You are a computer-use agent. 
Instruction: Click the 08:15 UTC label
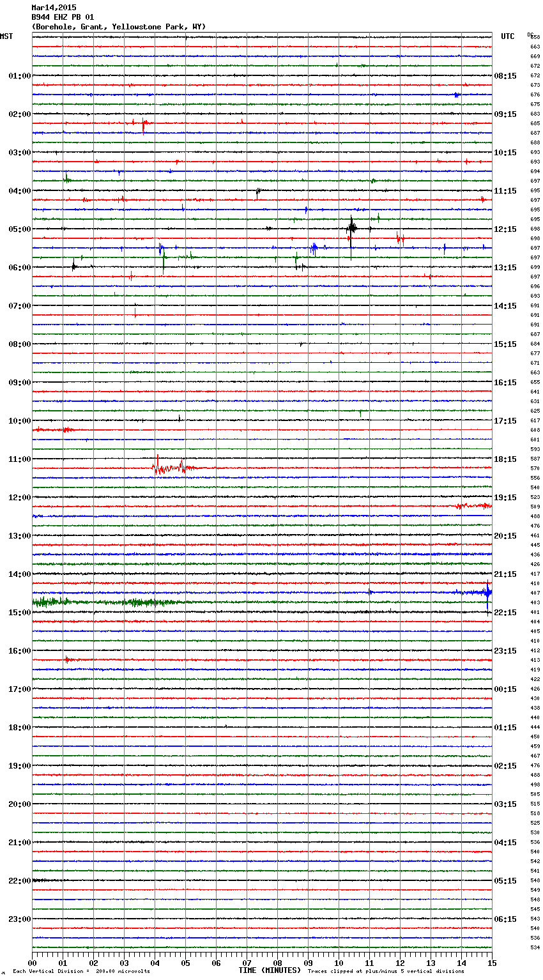(505, 76)
